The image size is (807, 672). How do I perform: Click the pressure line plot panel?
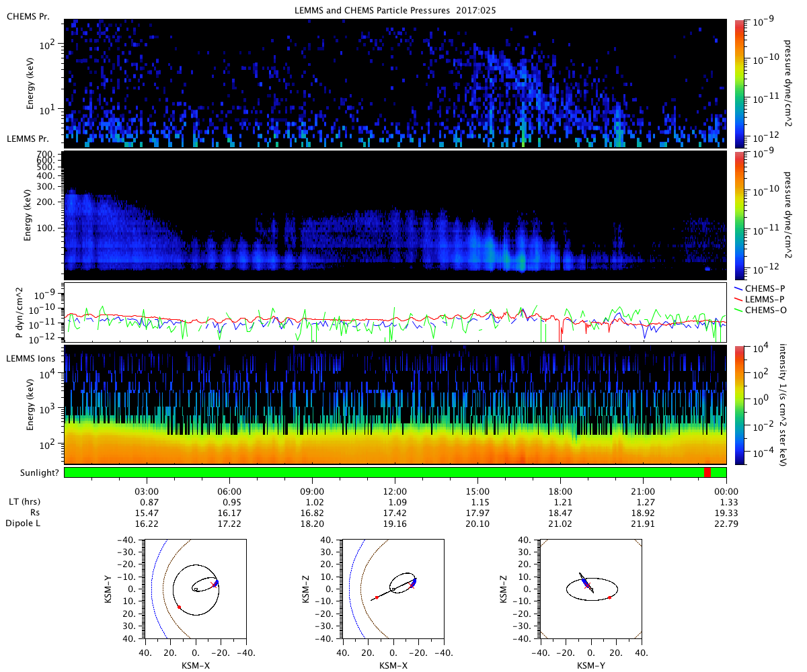click(x=395, y=312)
